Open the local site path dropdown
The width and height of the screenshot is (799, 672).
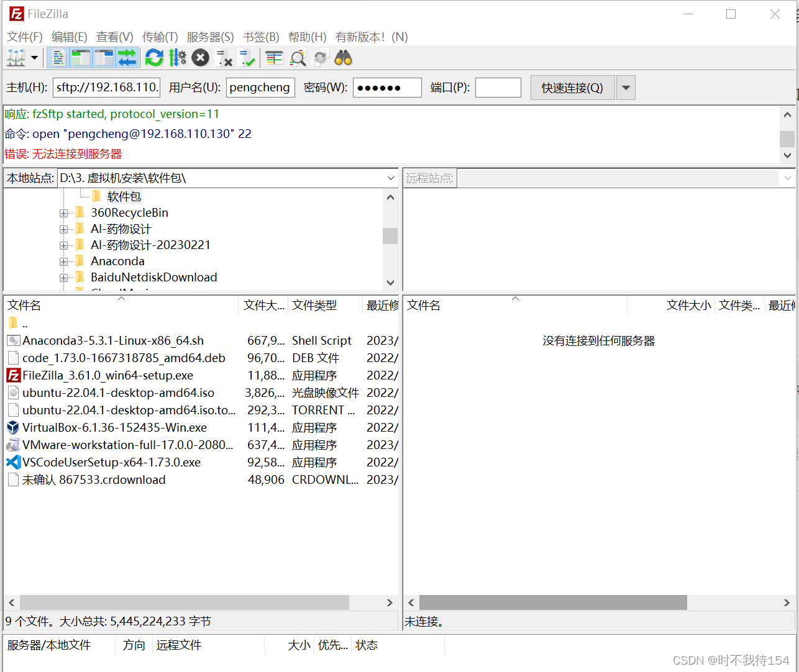391,178
